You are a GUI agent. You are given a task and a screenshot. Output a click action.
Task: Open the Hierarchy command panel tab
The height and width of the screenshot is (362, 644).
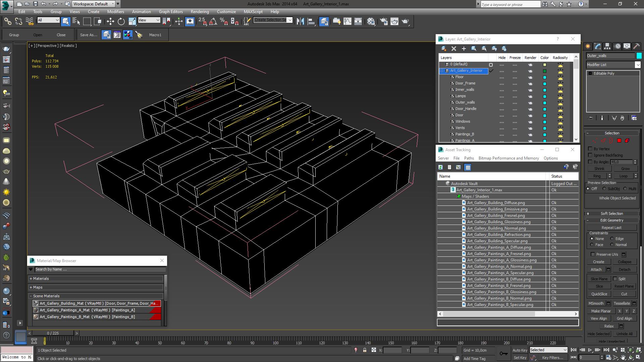pyautogui.click(x=607, y=46)
